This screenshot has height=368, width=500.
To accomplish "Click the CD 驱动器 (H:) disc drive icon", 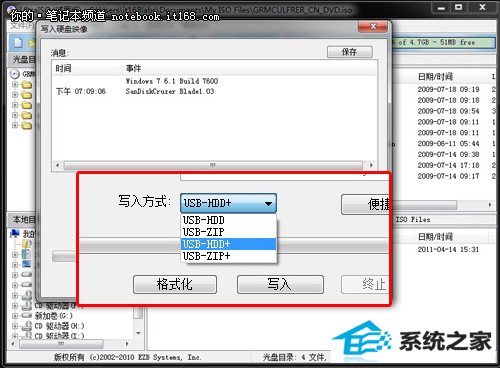I will click(x=27, y=326).
